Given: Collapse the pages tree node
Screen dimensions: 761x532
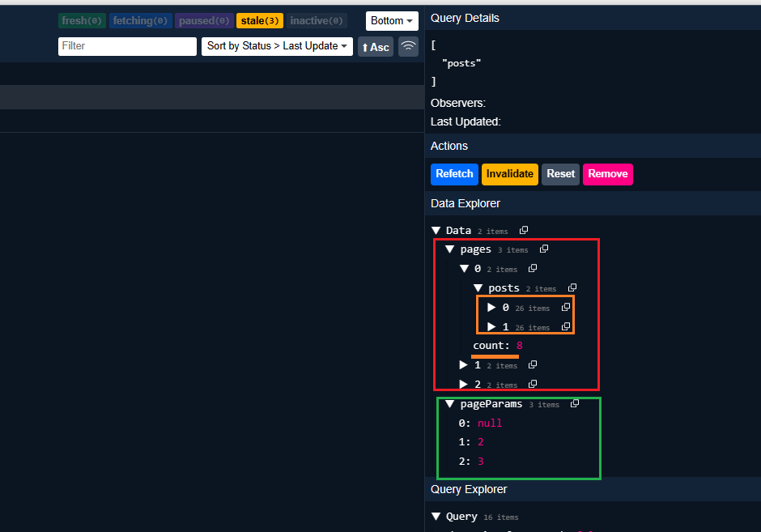Looking at the screenshot, I should pyautogui.click(x=450, y=249).
